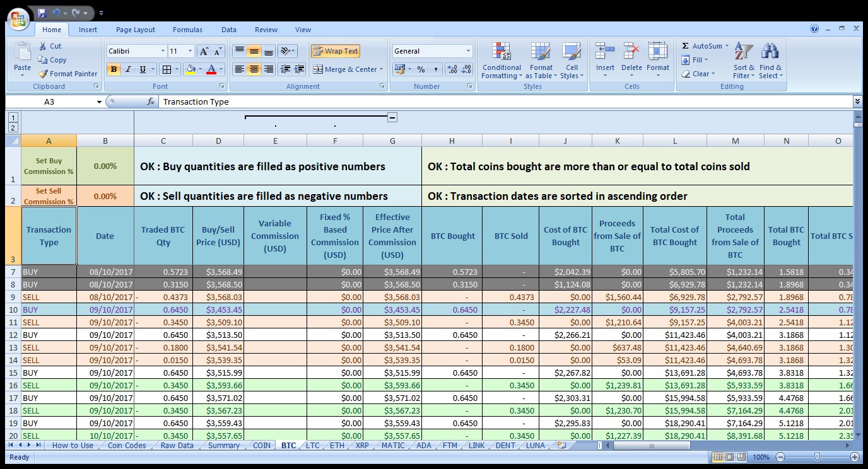The width and height of the screenshot is (868, 469).
Task: Adjust the zoom slider handle
Action: pos(818,457)
